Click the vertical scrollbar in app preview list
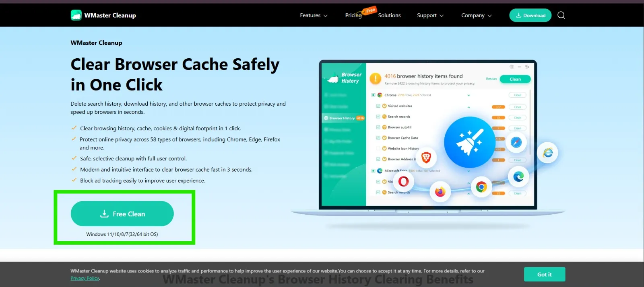This screenshot has height=287, width=644. pyautogui.click(x=530, y=123)
